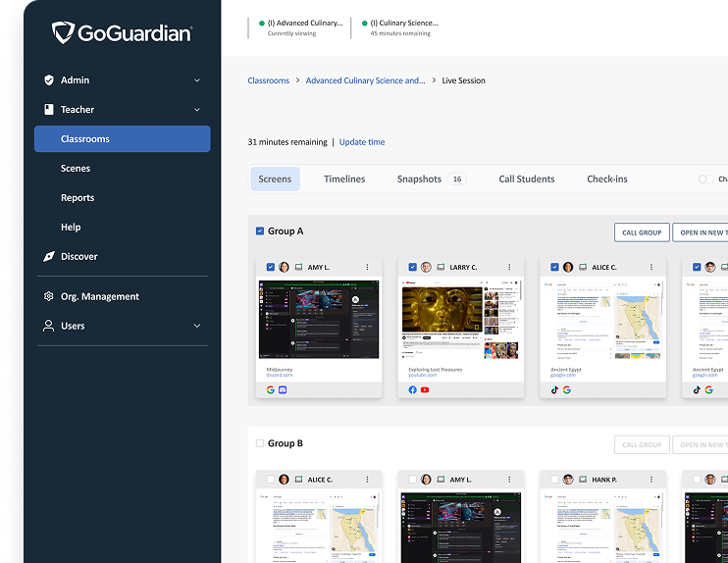This screenshot has height=563, width=728.
Task: Select the Advanced Culinary currently viewing session
Action: [301, 27]
